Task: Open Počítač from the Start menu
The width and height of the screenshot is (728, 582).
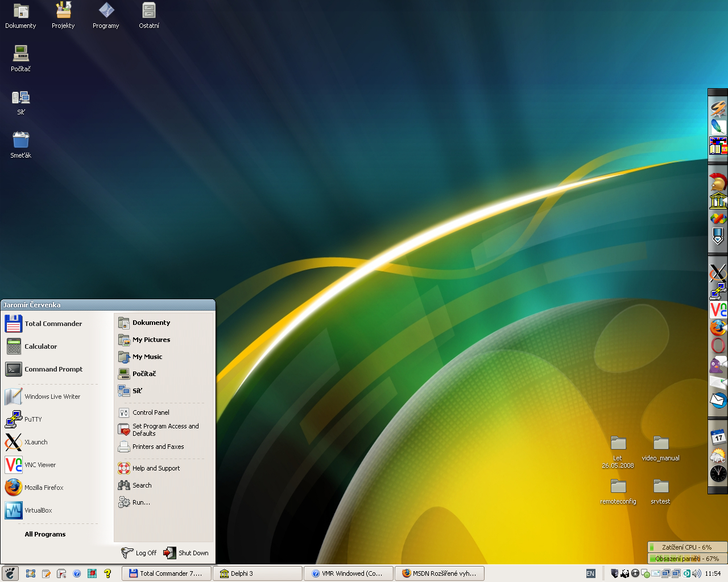Action: (163, 374)
